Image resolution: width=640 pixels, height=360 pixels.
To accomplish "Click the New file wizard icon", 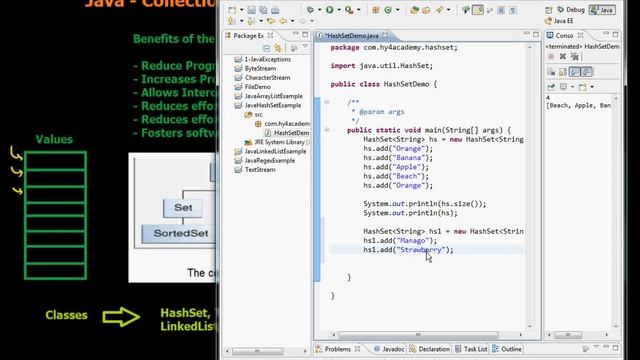I will [232, 10].
